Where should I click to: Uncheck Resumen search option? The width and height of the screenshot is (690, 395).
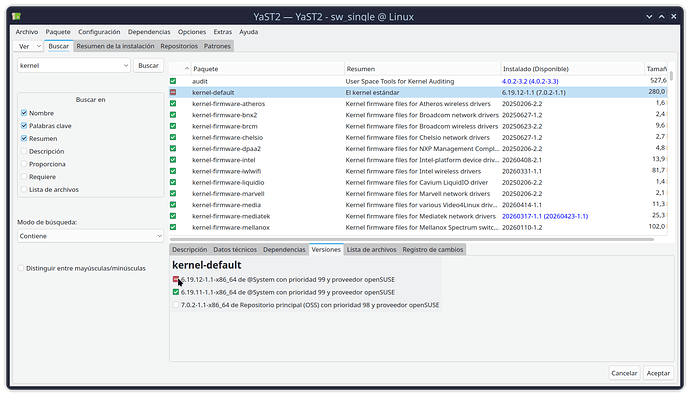tap(24, 139)
